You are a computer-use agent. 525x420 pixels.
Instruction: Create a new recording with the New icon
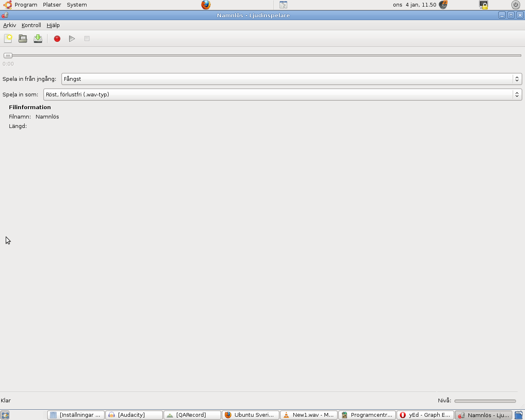(8, 39)
